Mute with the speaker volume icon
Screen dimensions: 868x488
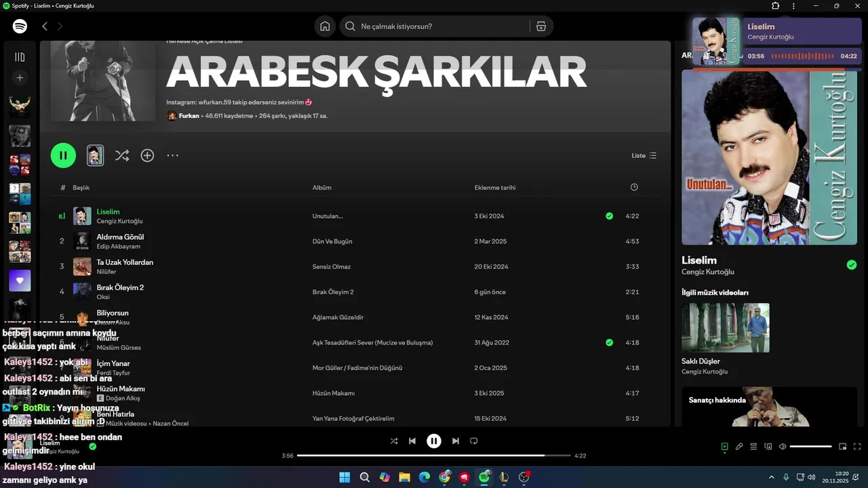(783, 447)
